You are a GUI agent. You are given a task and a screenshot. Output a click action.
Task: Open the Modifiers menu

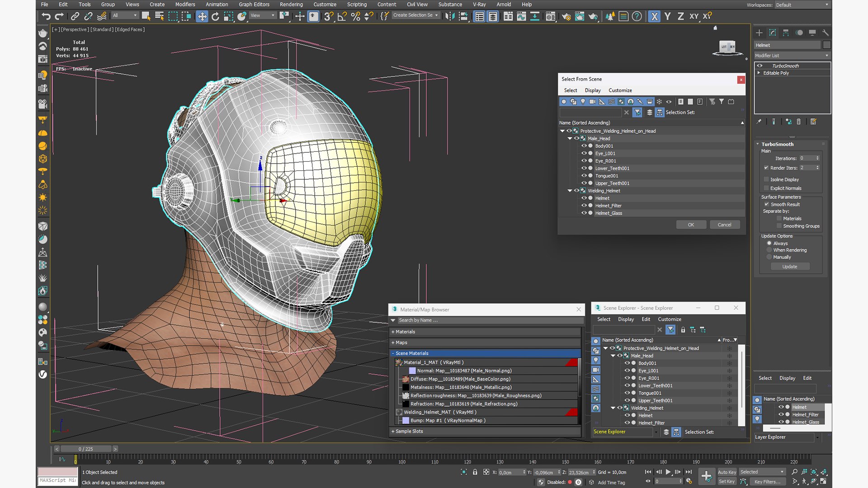(185, 5)
